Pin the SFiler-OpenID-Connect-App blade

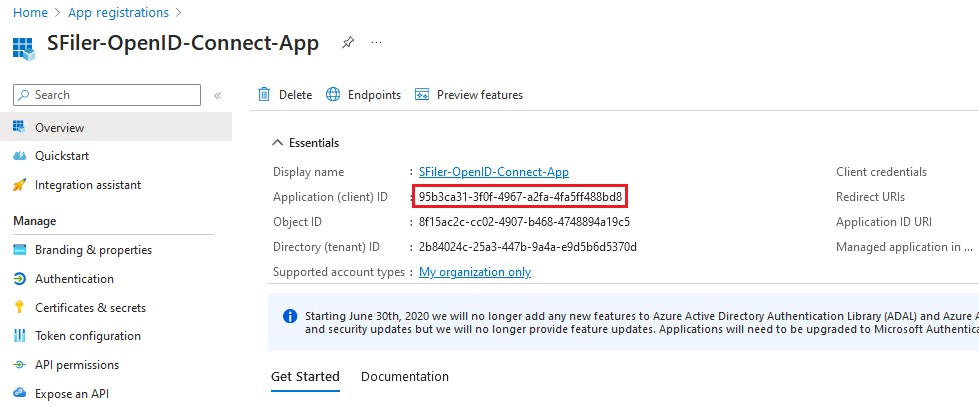click(x=348, y=42)
